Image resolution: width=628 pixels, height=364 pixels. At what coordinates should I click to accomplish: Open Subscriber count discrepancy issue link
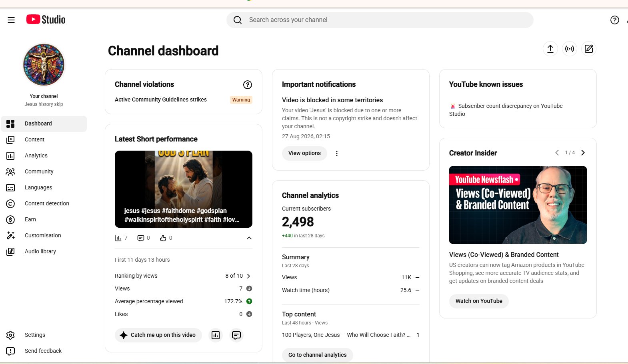(x=506, y=110)
